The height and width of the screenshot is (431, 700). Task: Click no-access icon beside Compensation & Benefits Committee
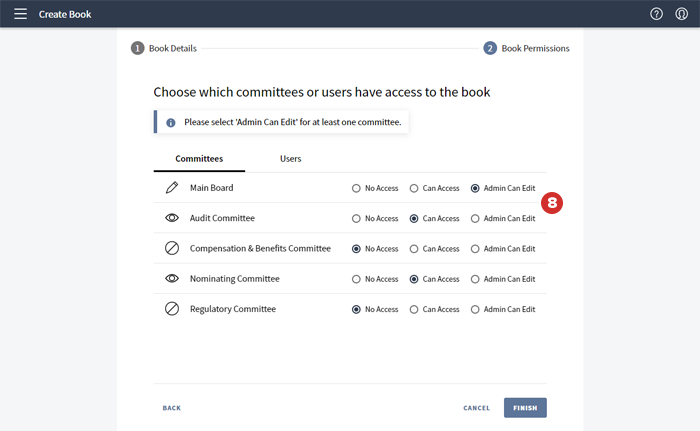172,249
